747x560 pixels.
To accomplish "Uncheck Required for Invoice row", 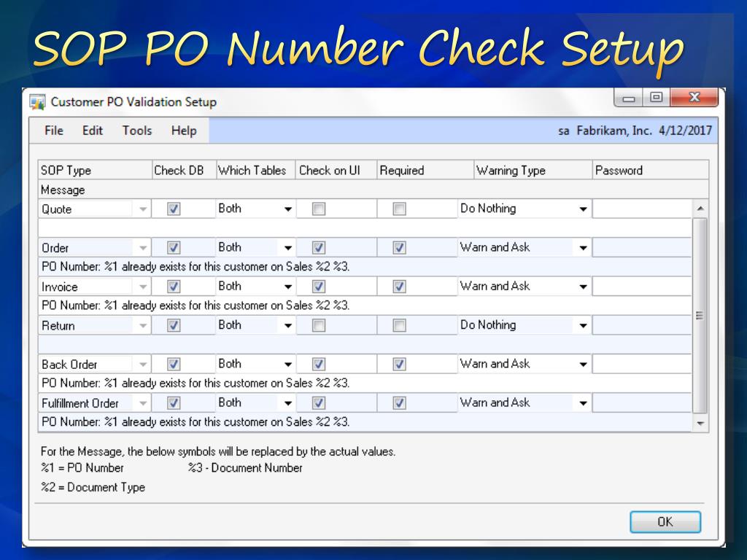I will tap(399, 287).
